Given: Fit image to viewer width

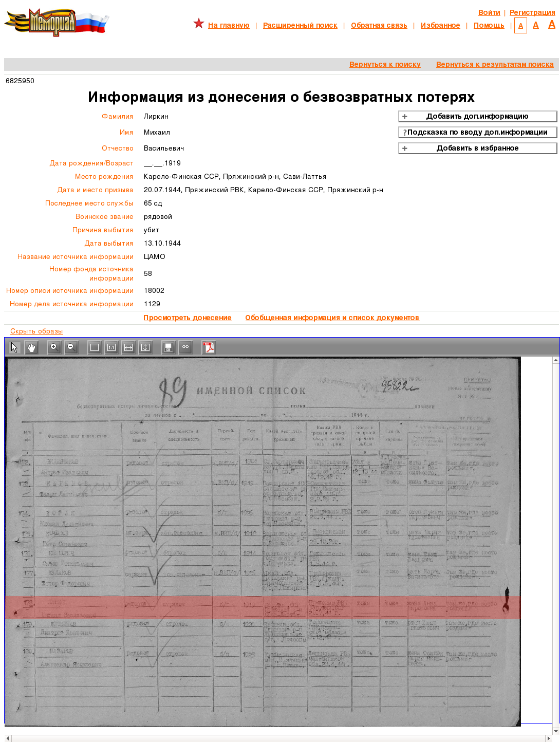Looking at the screenshot, I should coord(128,347).
